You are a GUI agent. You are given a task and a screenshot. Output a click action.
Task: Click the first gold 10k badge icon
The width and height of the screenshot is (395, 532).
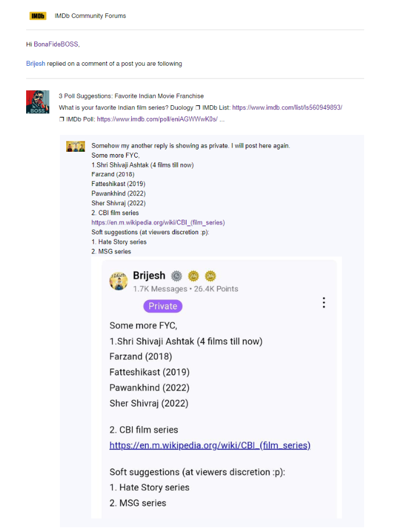(x=193, y=276)
